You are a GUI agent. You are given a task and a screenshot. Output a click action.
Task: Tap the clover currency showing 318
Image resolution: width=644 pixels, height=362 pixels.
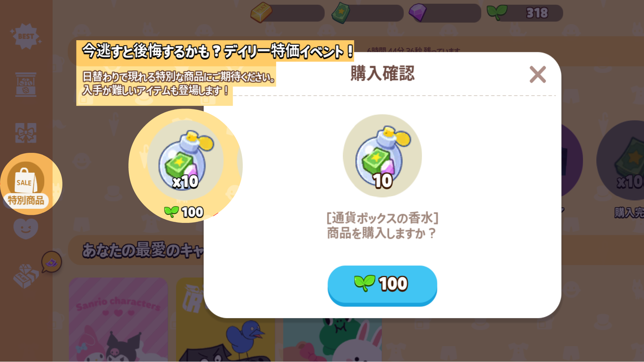pyautogui.click(x=525, y=13)
